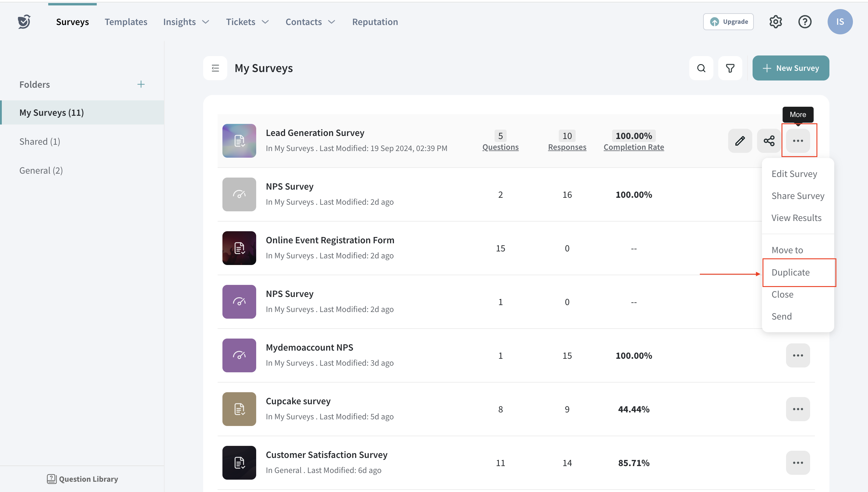This screenshot has height=492, width=868.
Task: Expand the Insights dropdown
Action: click(x=186, y=22)
